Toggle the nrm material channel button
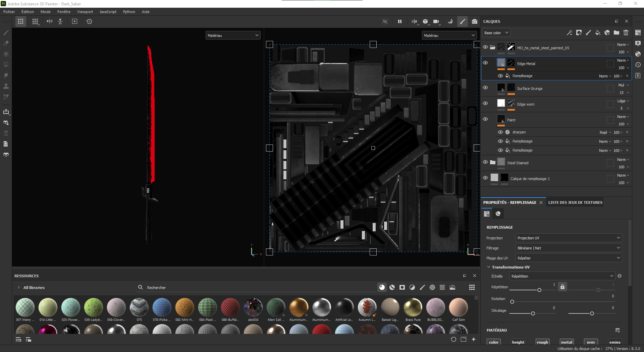 [591, 342]
